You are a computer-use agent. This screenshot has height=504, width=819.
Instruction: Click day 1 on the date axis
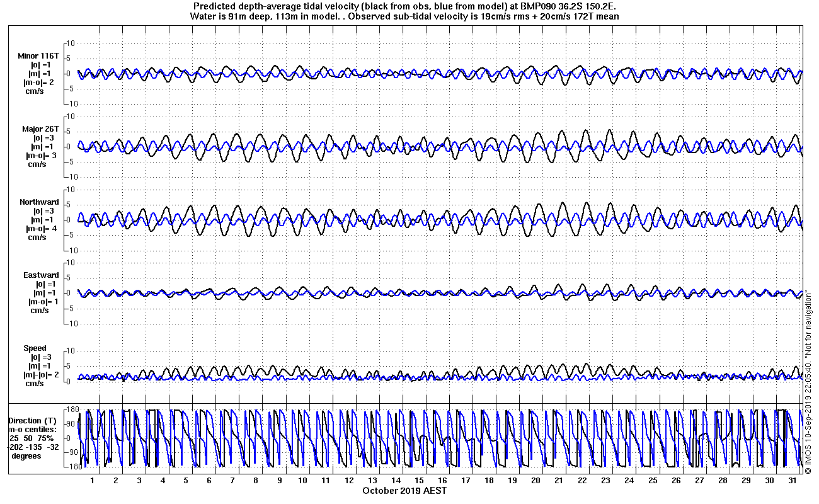(93, 480)
